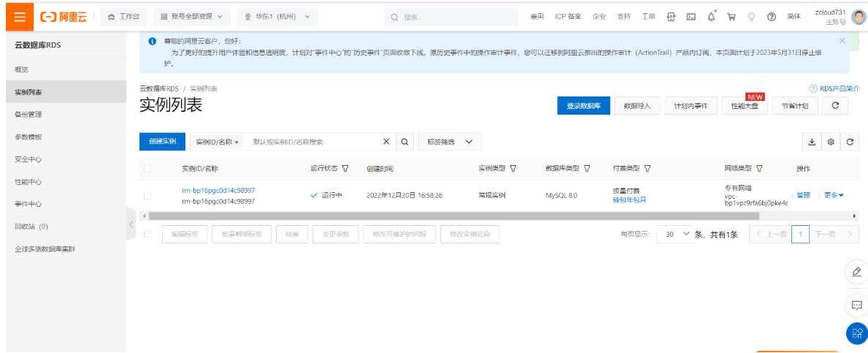Open the 更多 dropdown for the instance
This screenshot has height=353, width=868.
point(834,195)
